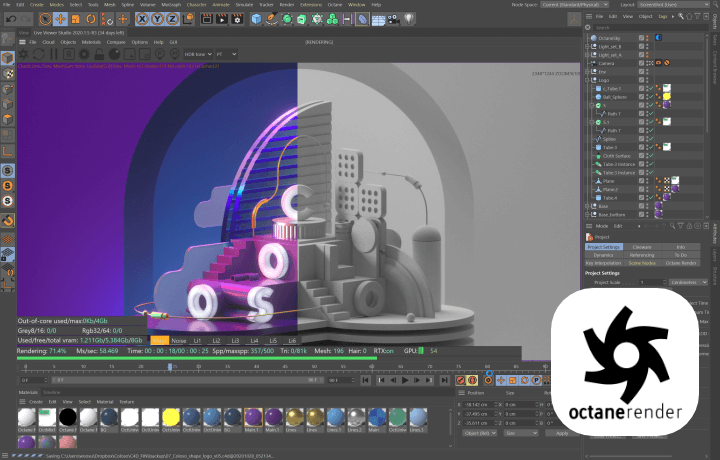Toggle the Z axis lock
Image resolution: width=720 pixels, height=460 pixels.
pyautogui.click(x=172, y=19)
